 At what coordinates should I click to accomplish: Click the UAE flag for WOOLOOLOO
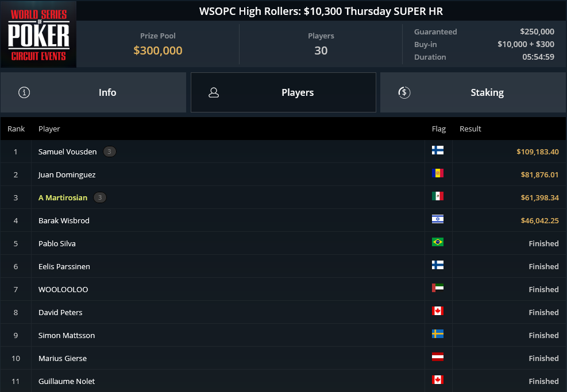click(x=438, y=288)
